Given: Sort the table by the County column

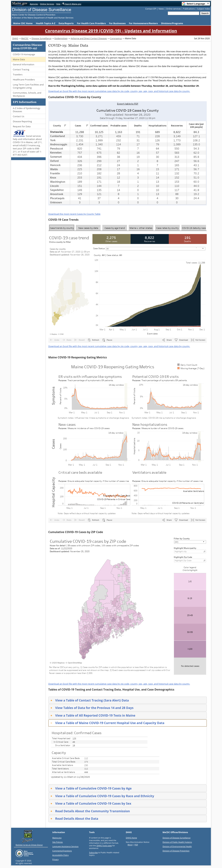Looking at the screenshot, I should pos(65,125).
